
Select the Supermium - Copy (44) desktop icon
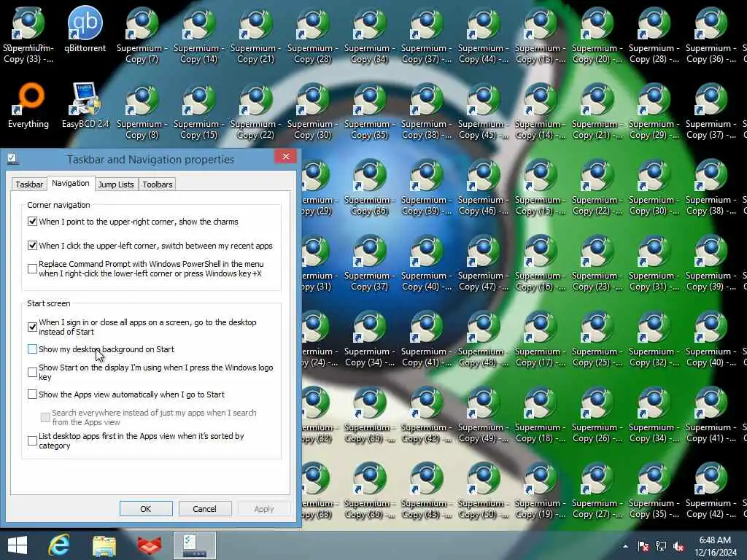483,35
